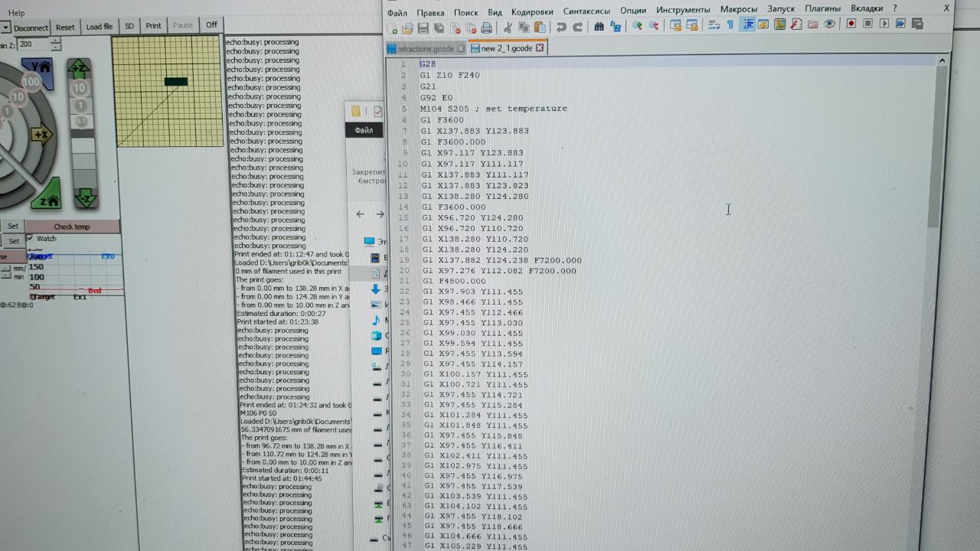Open the Синтаксисы menu
The image size is (980, 551).
coord(586,11)
